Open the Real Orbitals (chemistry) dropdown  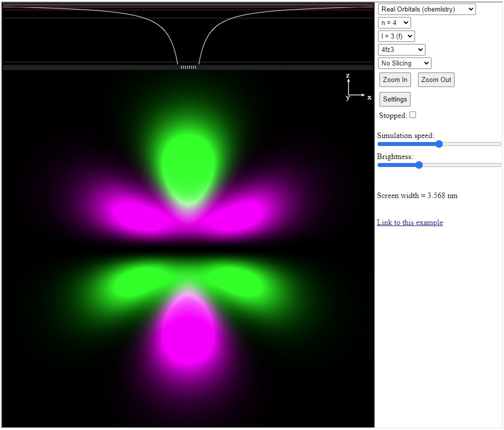point(426,9)
